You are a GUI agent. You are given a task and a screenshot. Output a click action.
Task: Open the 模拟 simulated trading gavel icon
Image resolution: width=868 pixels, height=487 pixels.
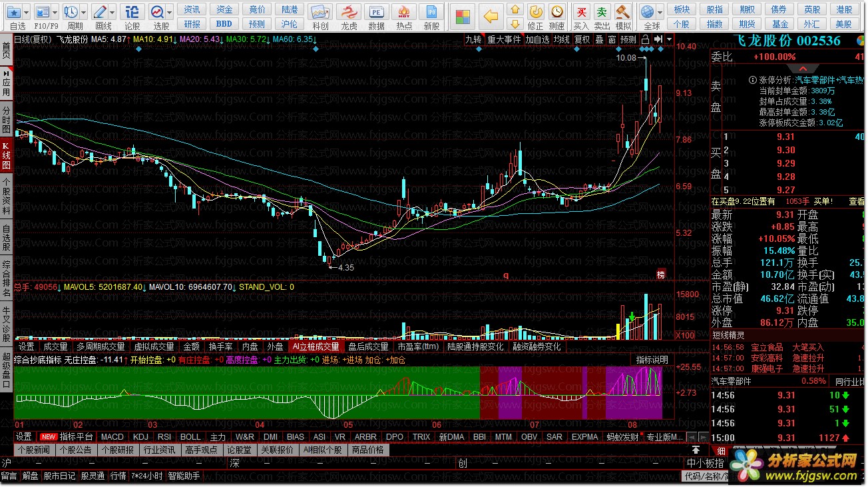pyautogui.click(x=623, y=12)
